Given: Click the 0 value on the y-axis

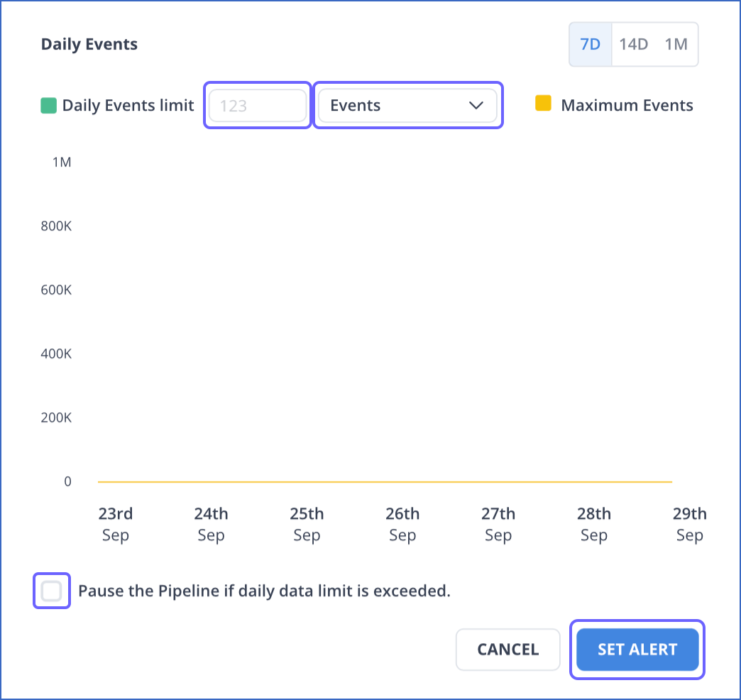Looking at the screenshot, I should [x=67, y=481].
